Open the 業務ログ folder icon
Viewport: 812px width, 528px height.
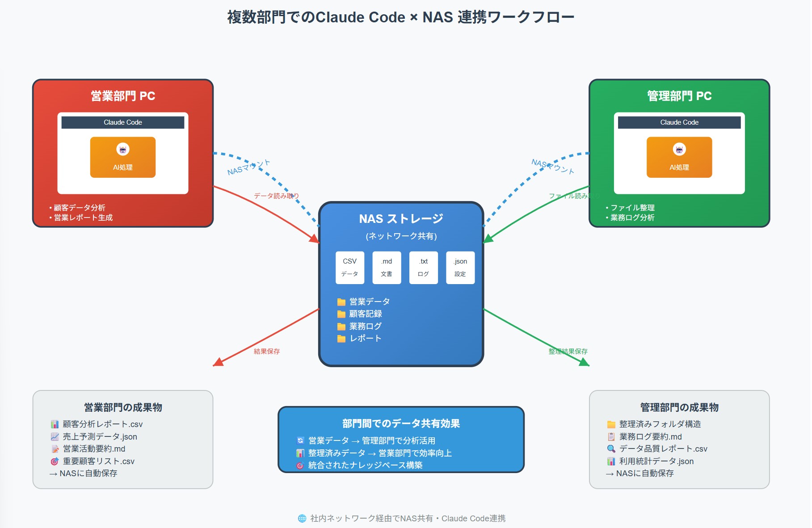(x=341, y=327)
